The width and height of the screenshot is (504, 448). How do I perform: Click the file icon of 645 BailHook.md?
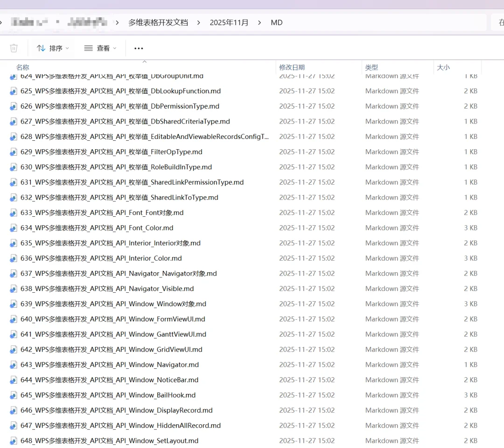pyautogui.click(x=13, y=395)
